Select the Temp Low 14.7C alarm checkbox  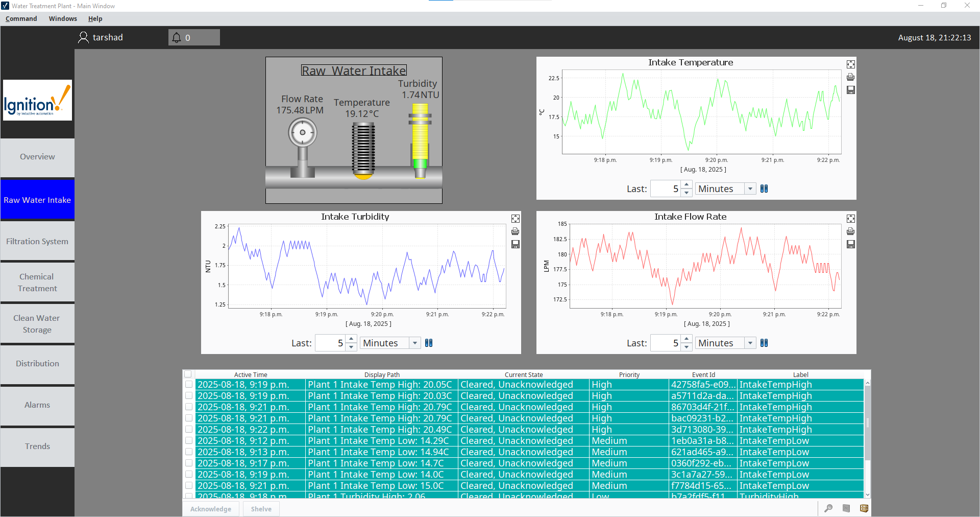189,463
